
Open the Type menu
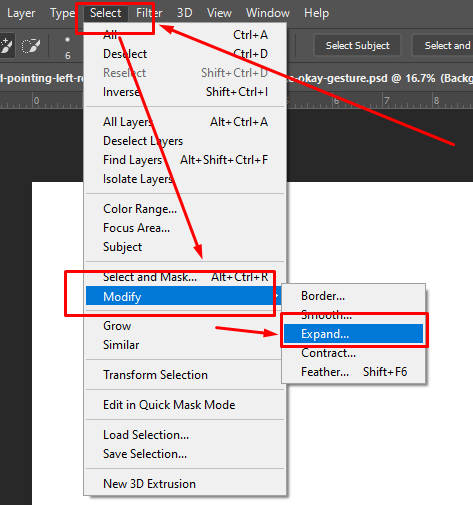[63, 13]
